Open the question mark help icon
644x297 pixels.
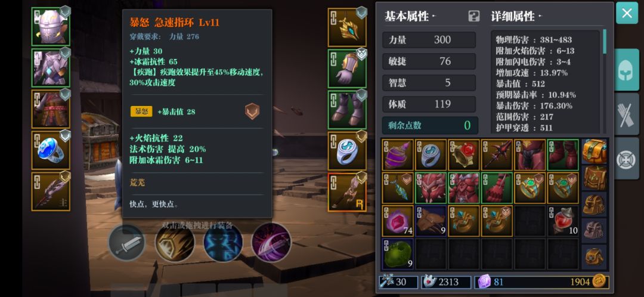pos(473,17)
